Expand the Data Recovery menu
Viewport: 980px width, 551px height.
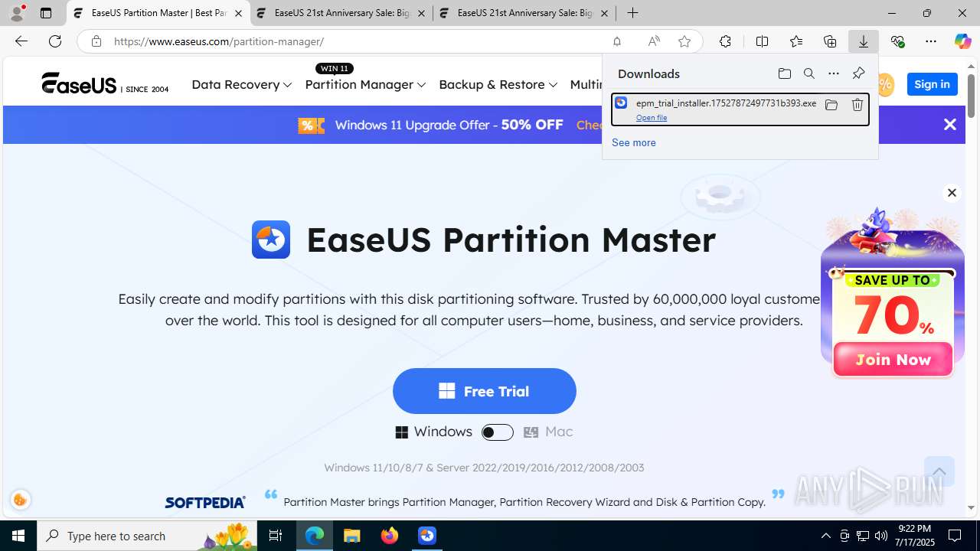click(241, 84)
